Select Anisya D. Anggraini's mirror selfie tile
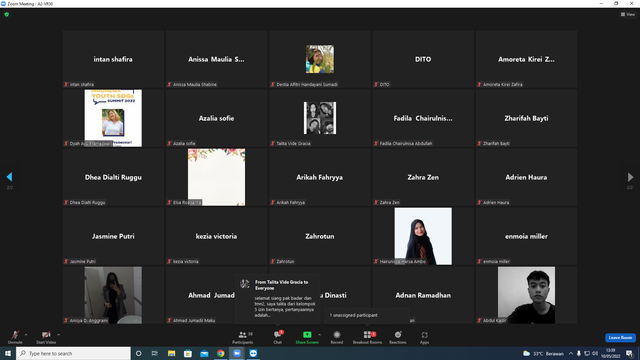Screen dimensions: 640x360 (113, 295)
